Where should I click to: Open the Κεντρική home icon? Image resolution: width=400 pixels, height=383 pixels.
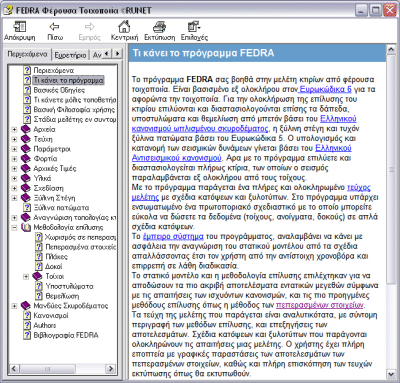[x=124, y=26]
